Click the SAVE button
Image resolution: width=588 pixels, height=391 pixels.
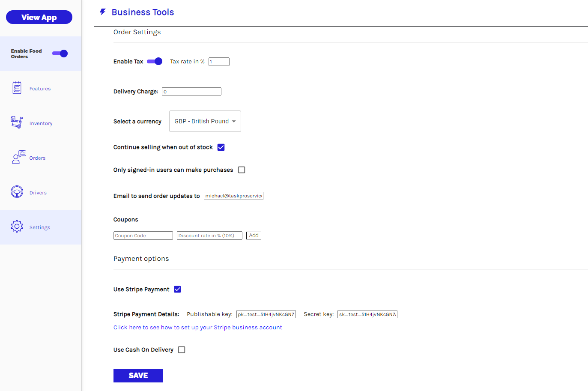138,376
